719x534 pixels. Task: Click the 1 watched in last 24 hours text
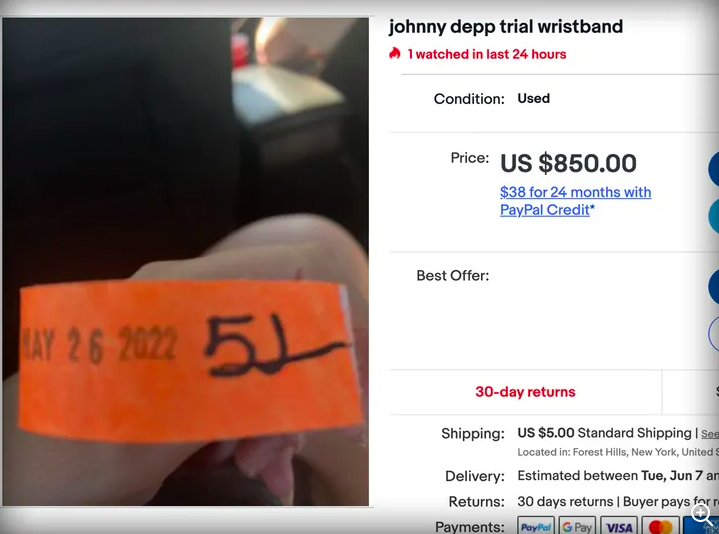point(487,54)
